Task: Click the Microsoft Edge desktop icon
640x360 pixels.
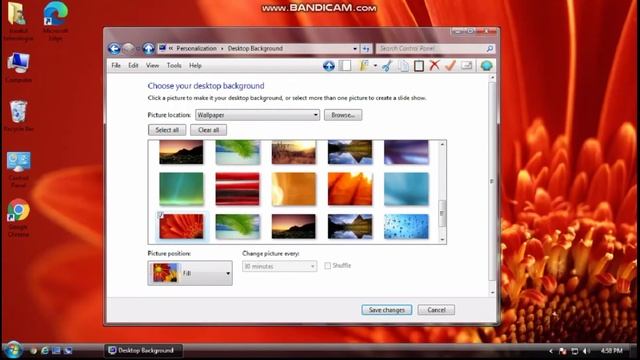Action: [56, 21]
